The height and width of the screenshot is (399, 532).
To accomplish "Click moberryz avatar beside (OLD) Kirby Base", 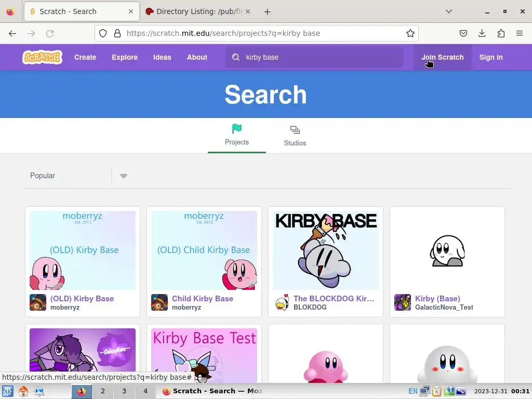I will click(38, 302).
